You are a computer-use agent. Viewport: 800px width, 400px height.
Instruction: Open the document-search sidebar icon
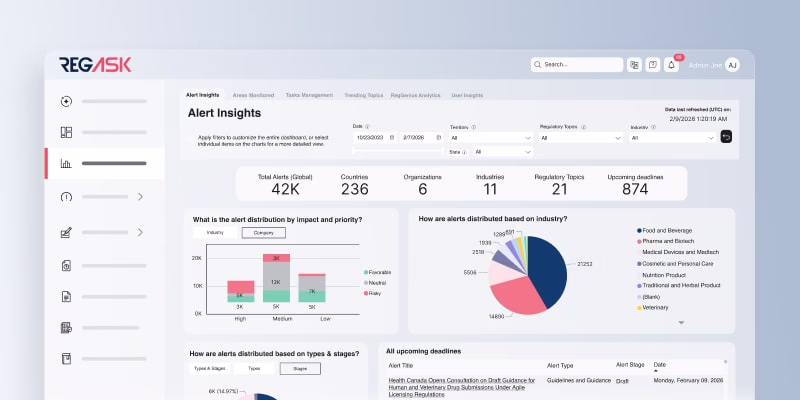66,265
